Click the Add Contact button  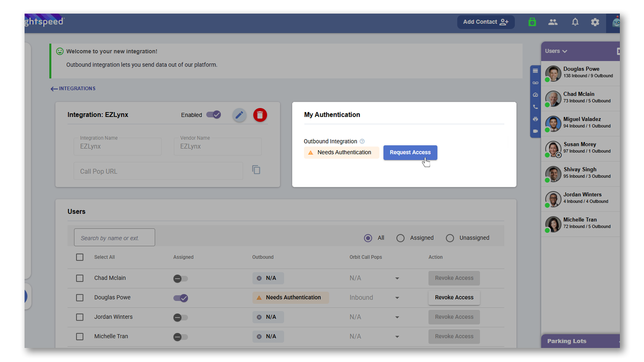click(486, 22)
